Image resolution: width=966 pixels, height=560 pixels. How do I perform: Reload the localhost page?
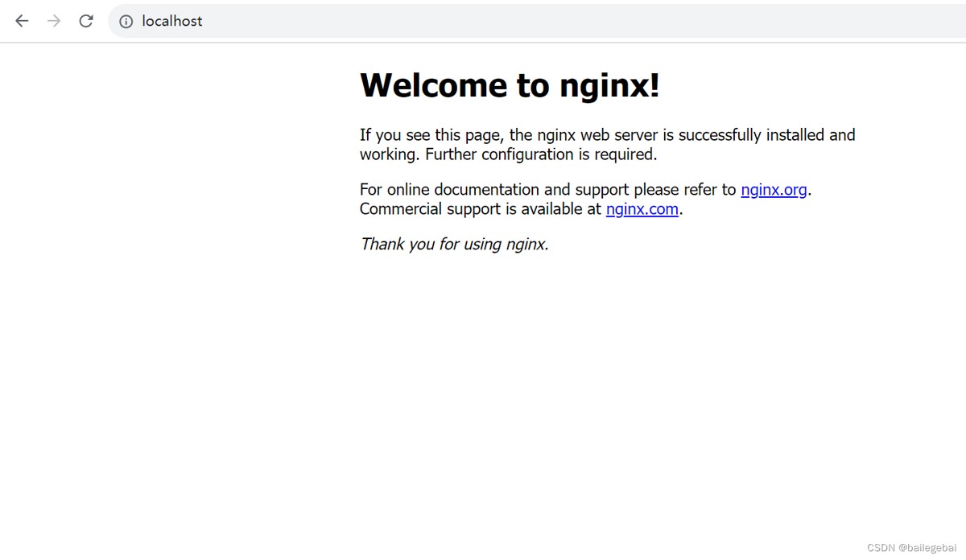click(x=86, y=21)
